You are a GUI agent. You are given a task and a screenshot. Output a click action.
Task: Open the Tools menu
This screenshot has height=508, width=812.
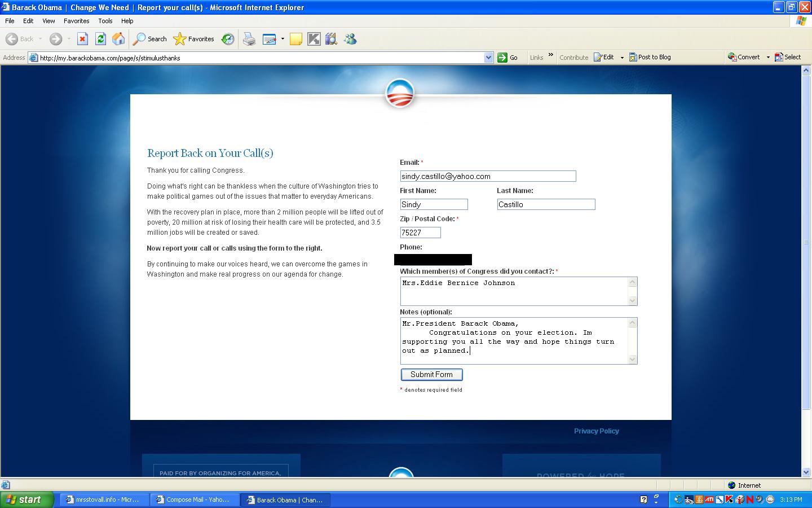(105, 21)
